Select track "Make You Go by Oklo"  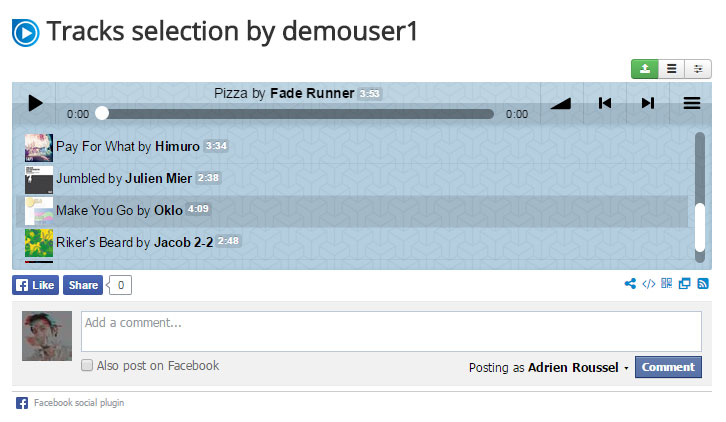click(x=119, y=210)
